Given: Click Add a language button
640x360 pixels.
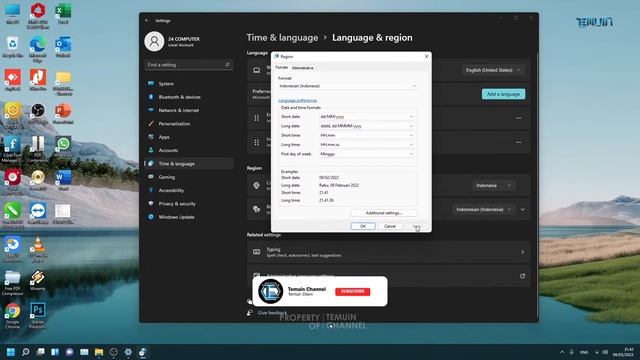Looking at the screenshot, I should click(503, 94).
